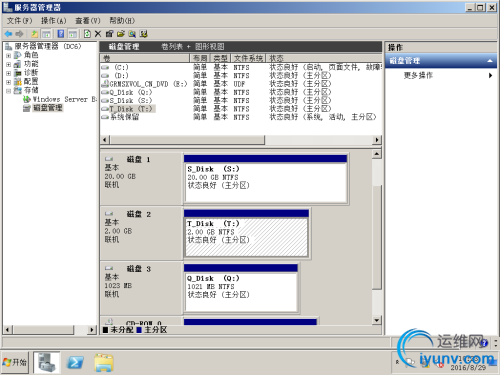Expand the 配置 tree node

click(x=9, y=82)
